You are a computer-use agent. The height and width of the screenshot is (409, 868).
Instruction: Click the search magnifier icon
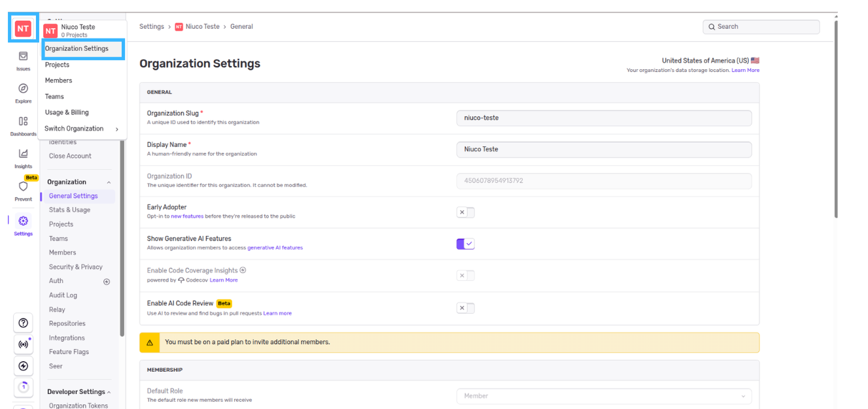pyautogui.click(x=712, y=27)
